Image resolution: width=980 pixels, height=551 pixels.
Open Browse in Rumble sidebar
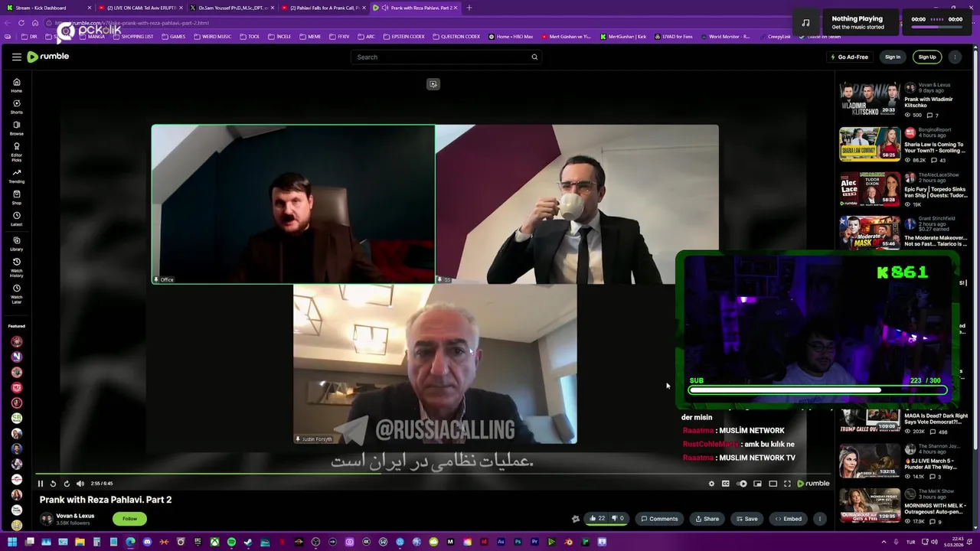click(x=16, y=128)
